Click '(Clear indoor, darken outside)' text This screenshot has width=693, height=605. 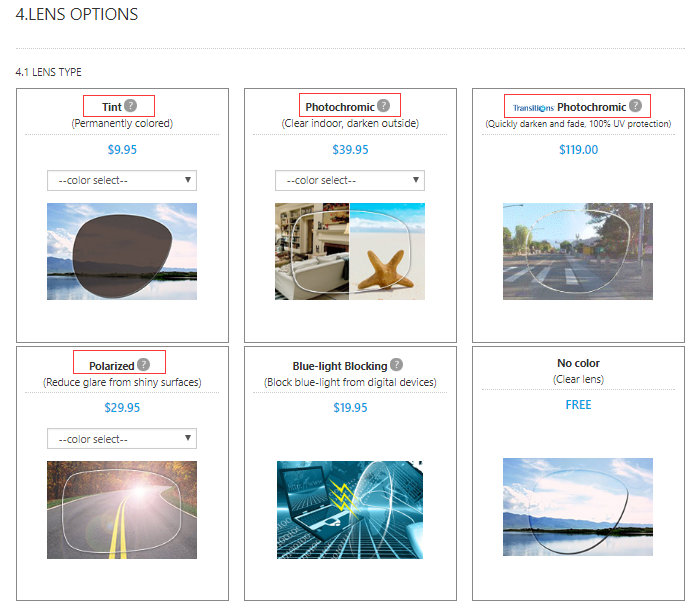[350, 123]
